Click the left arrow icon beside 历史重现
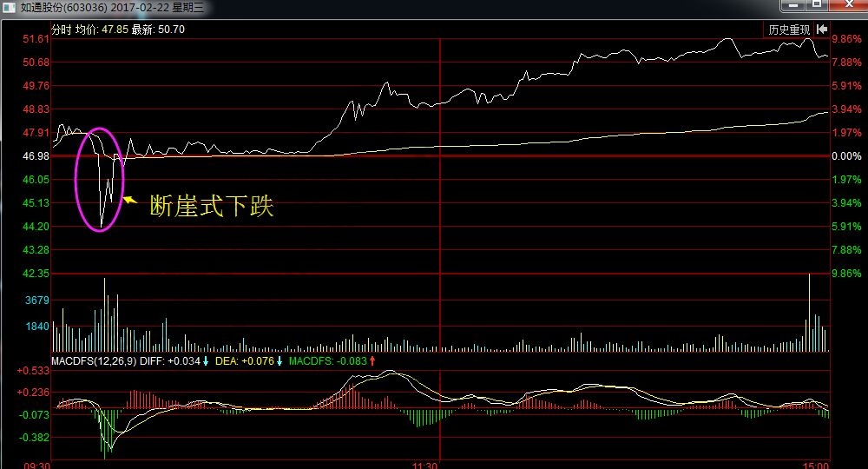 [x=821, y=30]
